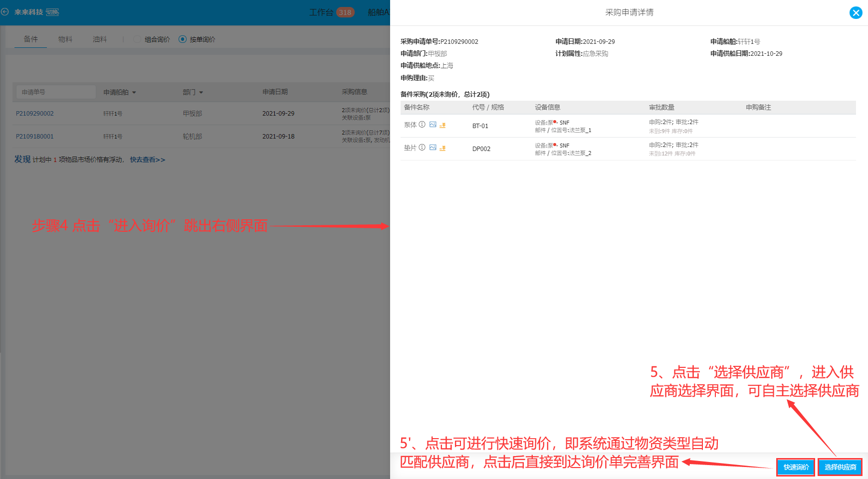
Task: Click the 采购信息 column header
Action: tap(355, 92)
